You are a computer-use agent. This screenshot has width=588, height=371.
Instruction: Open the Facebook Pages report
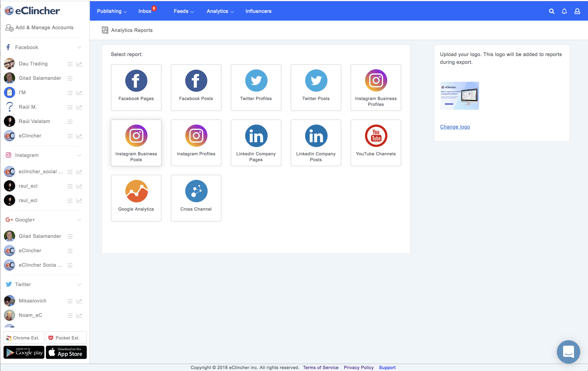136,87
